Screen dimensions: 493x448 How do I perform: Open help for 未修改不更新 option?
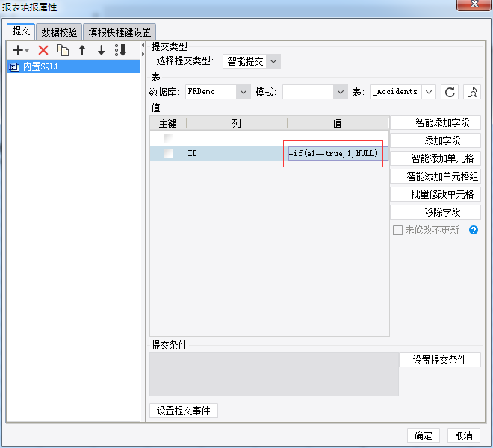tap(473, 230)
